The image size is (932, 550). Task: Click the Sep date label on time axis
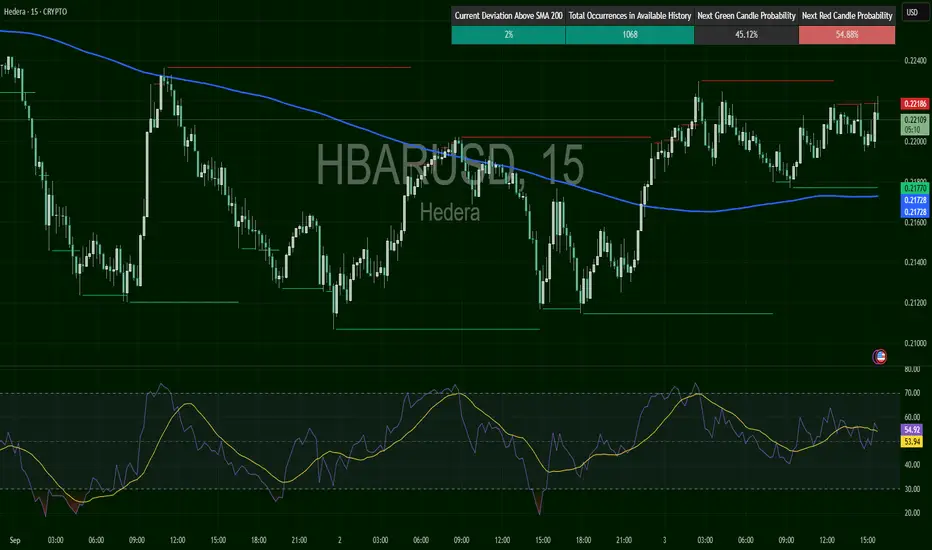point(15,540)
